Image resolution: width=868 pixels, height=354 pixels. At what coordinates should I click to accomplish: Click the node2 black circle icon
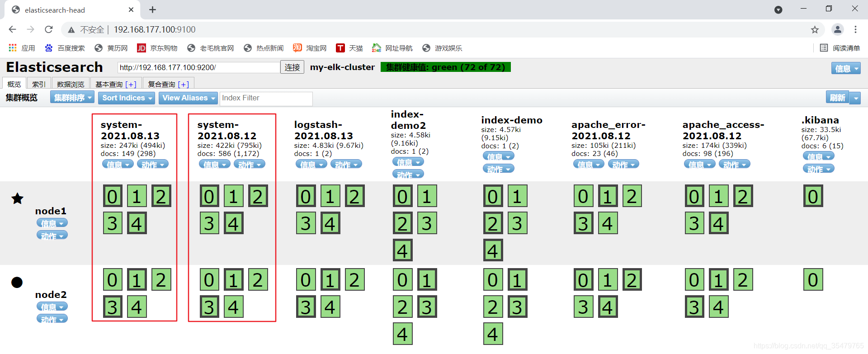coord(17,282)
